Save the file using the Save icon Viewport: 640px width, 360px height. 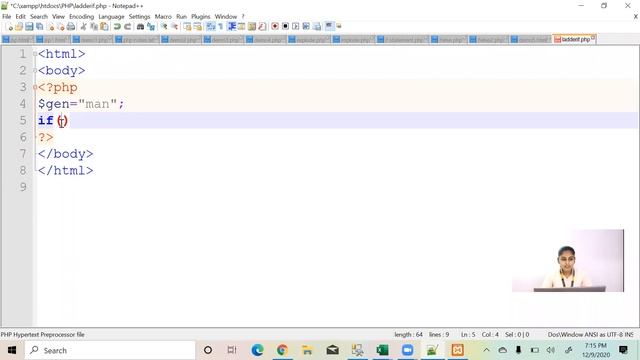point(29,27)
